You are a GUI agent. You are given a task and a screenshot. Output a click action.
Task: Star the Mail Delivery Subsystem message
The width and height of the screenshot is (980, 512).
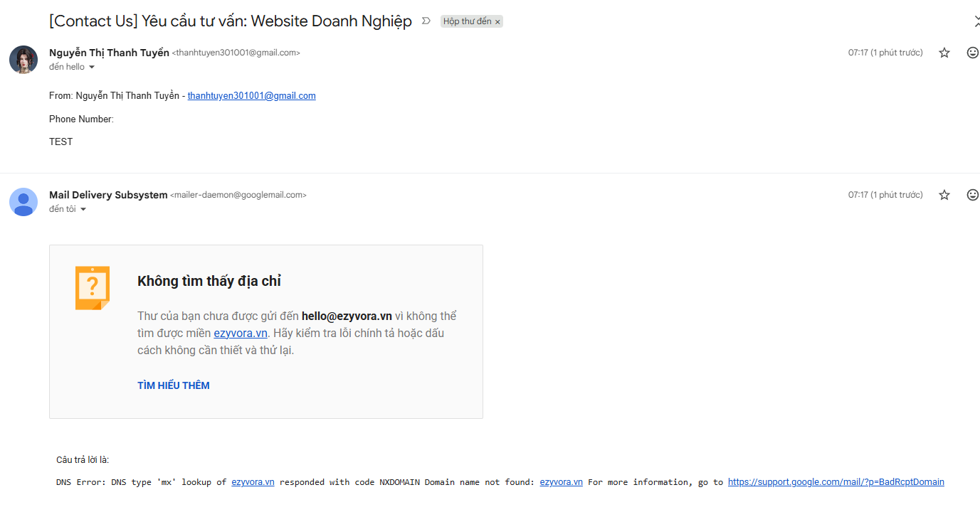click(x=944, y=195)
